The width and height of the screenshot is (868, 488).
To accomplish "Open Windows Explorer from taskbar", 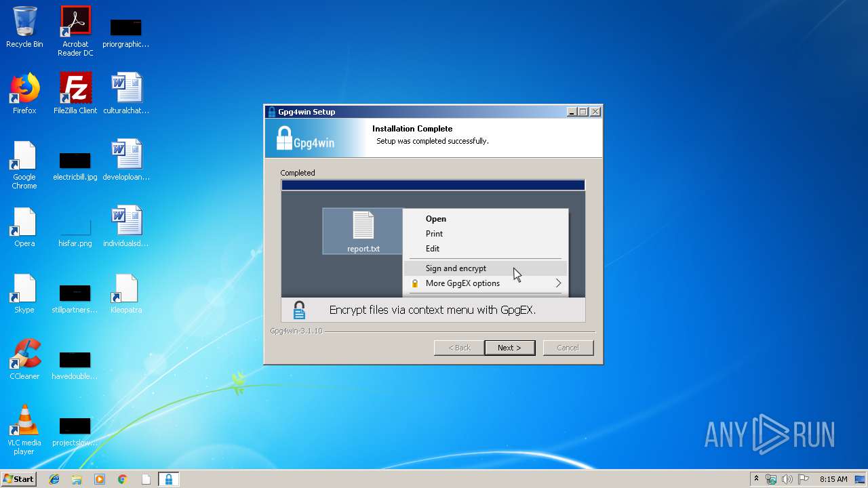I will 77,479.
